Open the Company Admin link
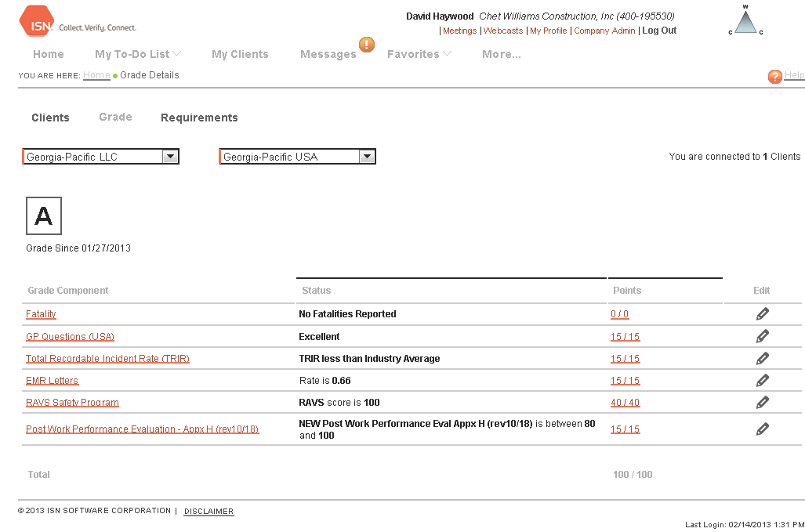The image size is (805, 532). (x=604, y=31)
